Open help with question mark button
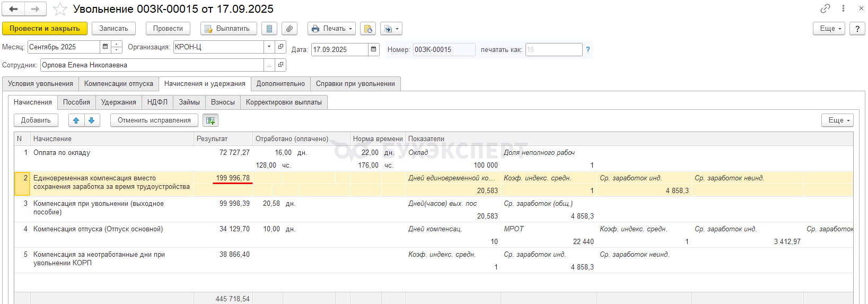The image size is (868, 304). point(857,29)
